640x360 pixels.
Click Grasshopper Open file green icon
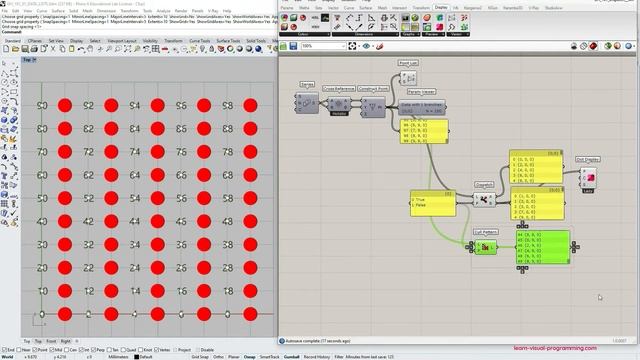point(283,46)
